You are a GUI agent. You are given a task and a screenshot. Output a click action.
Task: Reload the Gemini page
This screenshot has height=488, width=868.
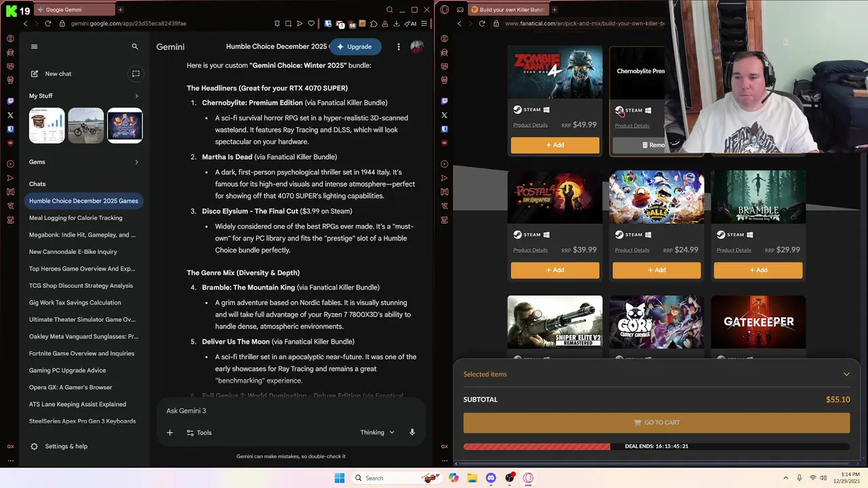tap(47, 23)
